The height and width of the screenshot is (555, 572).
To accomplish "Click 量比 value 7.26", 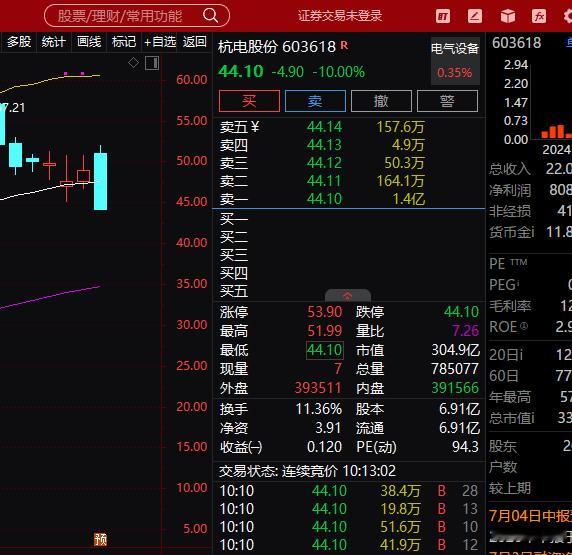I will tap(465, 331).
